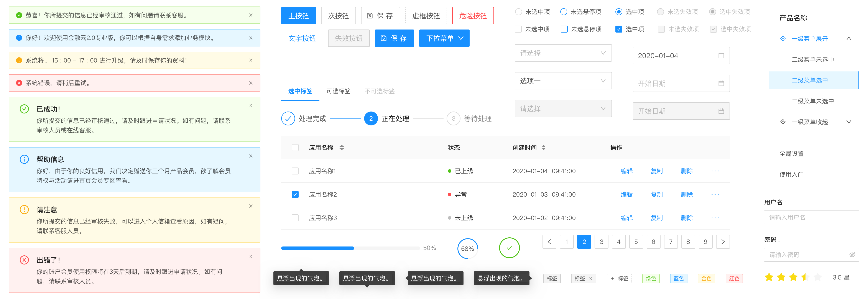Dismiss the red 系统错误 alert banner
The height and width of the screenshot is (299, 868).
pyautogui.click(x=251, y=83)
